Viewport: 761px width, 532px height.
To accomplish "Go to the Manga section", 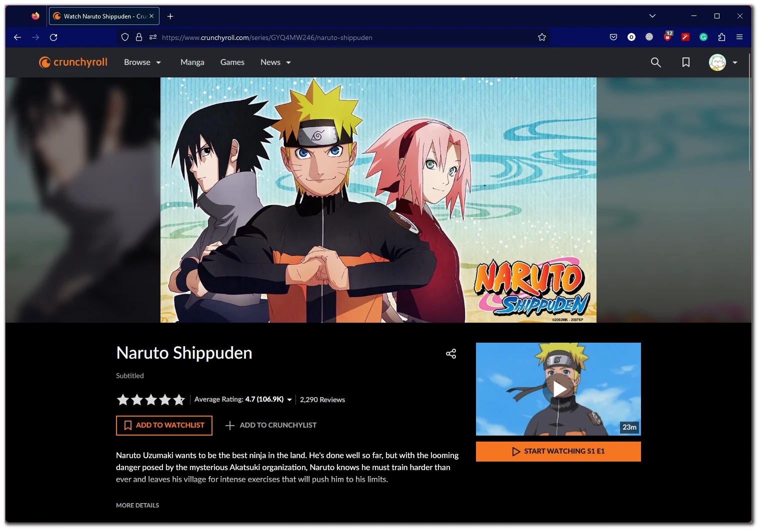I will point(192,62).
